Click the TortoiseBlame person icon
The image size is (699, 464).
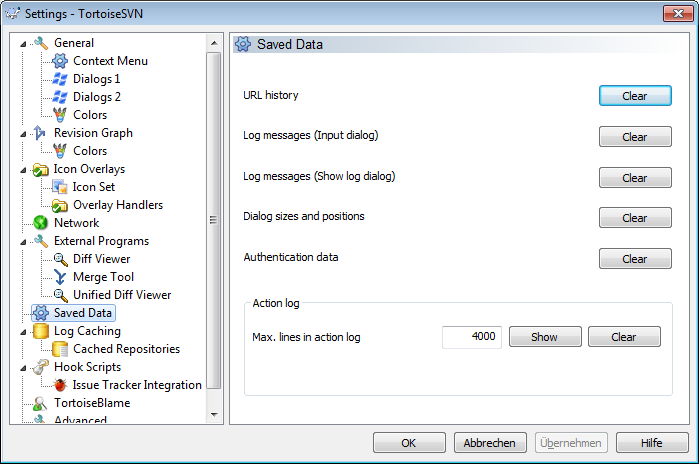40,403
